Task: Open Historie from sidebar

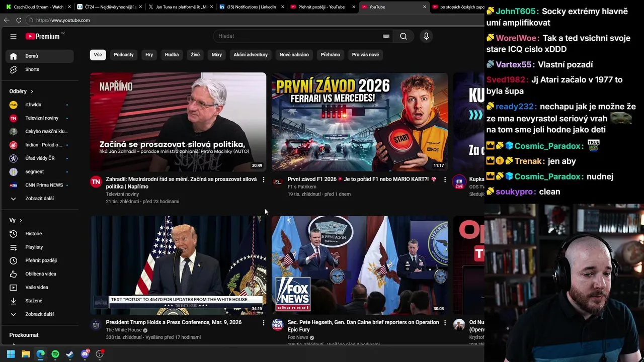Action: tap(40, 234)
